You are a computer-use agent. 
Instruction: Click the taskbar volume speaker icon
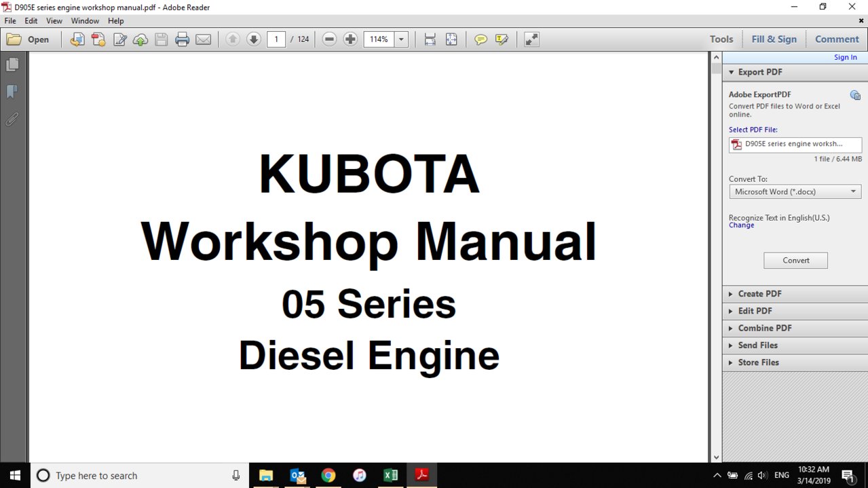pos(762,476)
